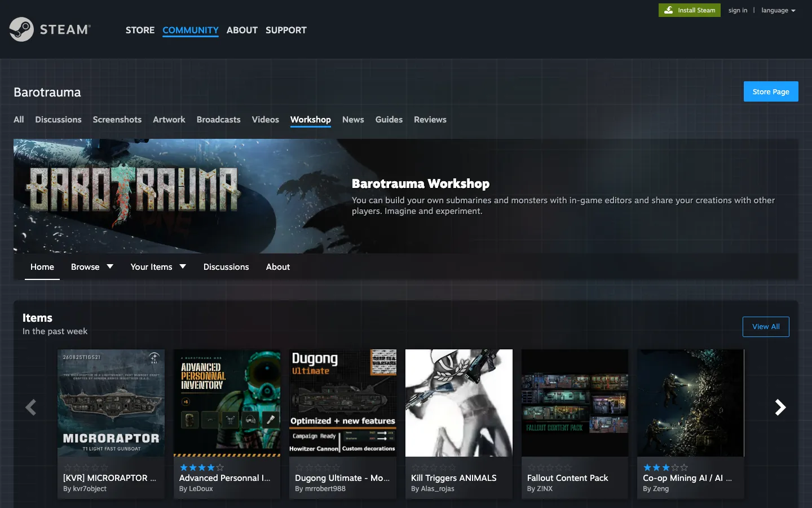Screen dimensions: 812x508
Task: Open the STORE menu
Action: coord(140,30)
